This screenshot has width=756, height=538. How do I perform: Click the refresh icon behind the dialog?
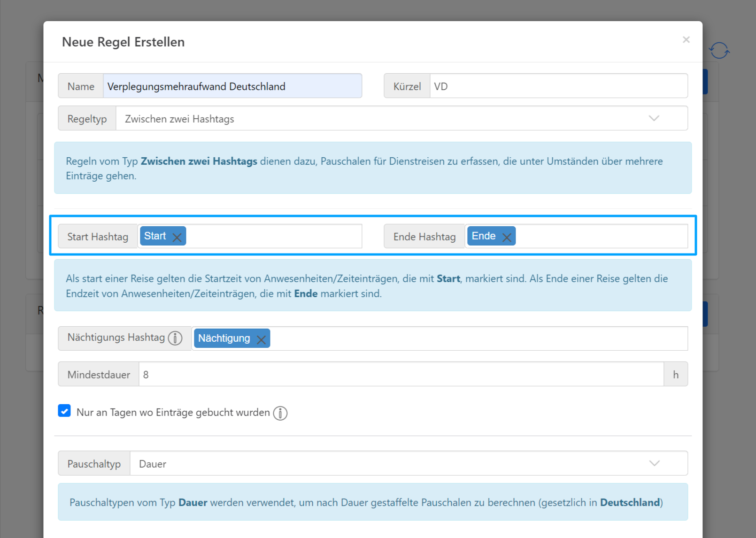(x=719, y=50)
